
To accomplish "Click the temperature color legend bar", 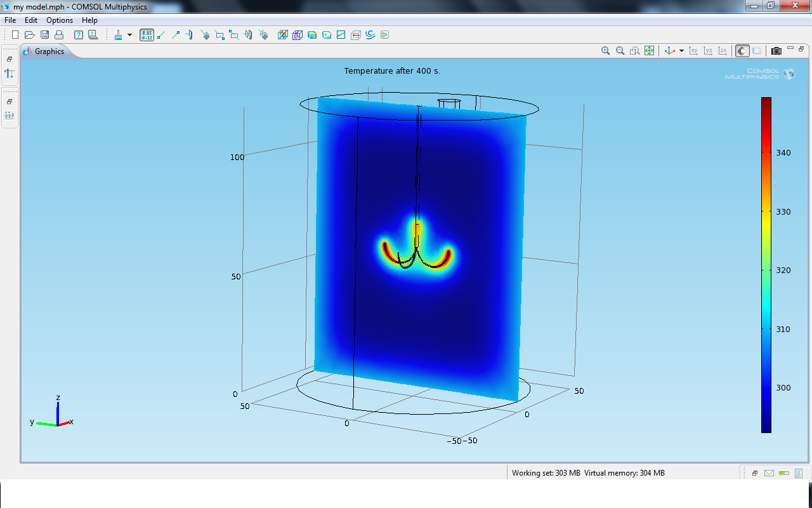I will [766, 265].
